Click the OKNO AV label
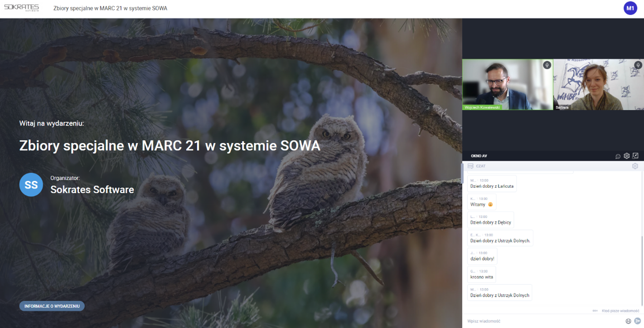The image size is (644, 328). pyautogui.click(x=479, y=156)
